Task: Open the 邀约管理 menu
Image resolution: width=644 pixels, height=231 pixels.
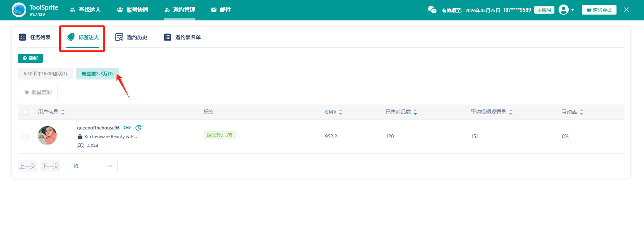Action: point(180,10)
